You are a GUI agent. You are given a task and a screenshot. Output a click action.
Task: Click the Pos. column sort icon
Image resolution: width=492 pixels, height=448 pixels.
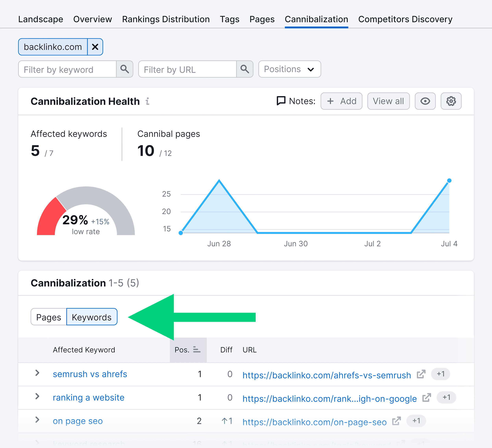pyautogui.click(x=197, y=350)
